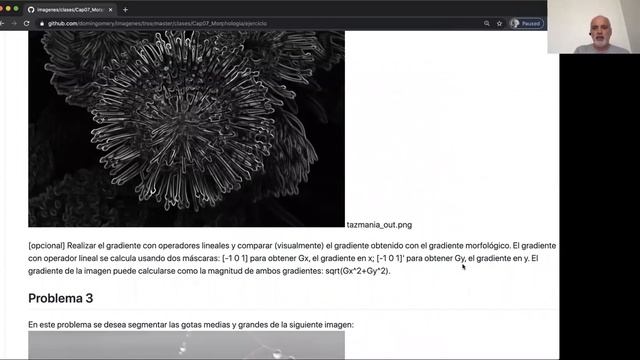Screen dimensions: 640x360
Task: Bookmark this page with the star icon
Action: coord(499,24)
